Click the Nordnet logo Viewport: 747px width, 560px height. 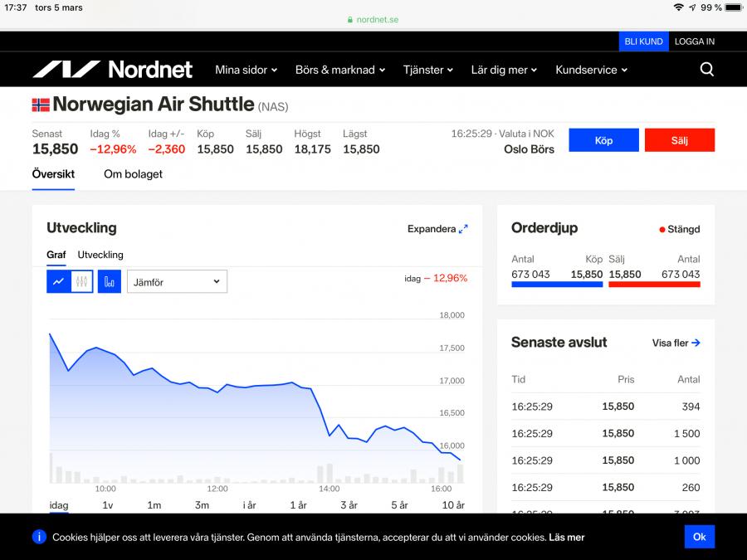pyautogui.click(x=112, y=70)
